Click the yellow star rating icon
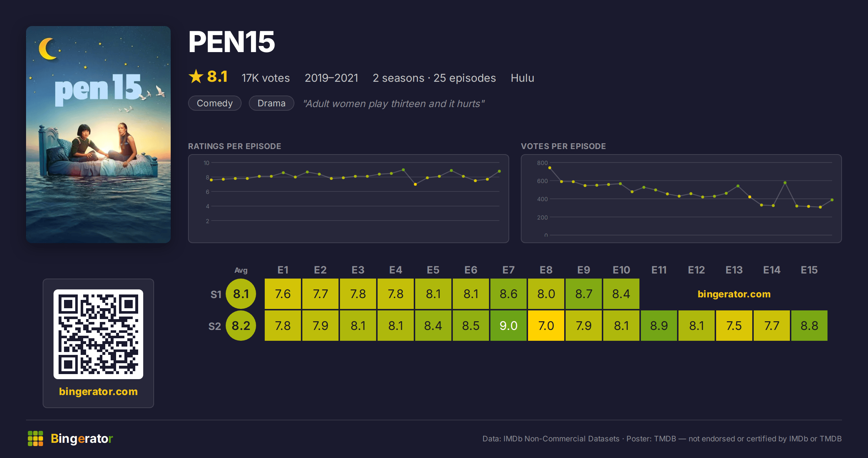 coord(196,77)
